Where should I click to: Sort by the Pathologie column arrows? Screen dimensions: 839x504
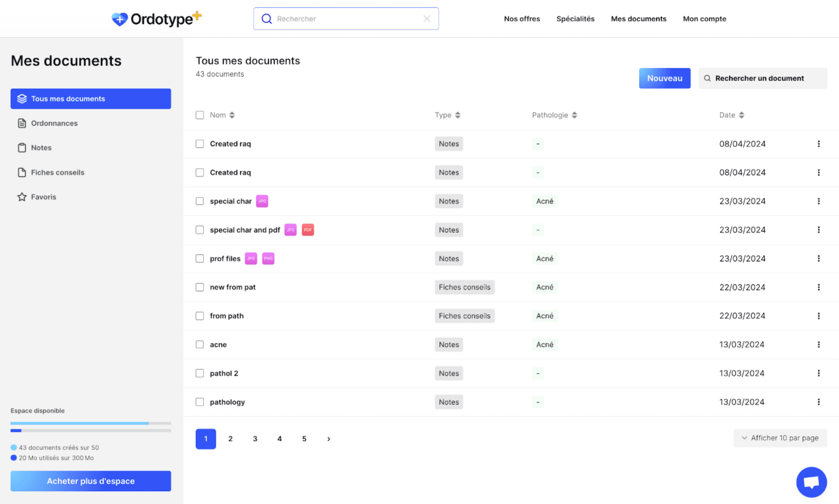[574, 115]
